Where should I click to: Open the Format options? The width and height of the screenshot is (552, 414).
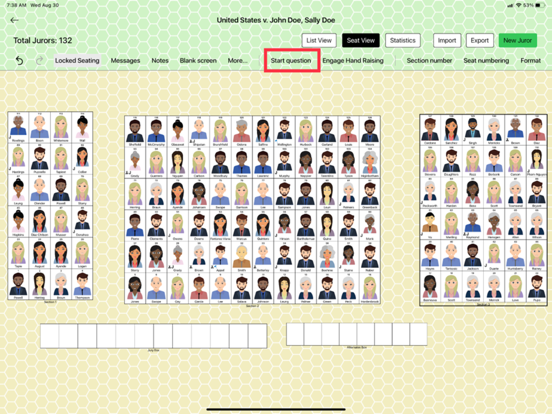coord(530,61)
